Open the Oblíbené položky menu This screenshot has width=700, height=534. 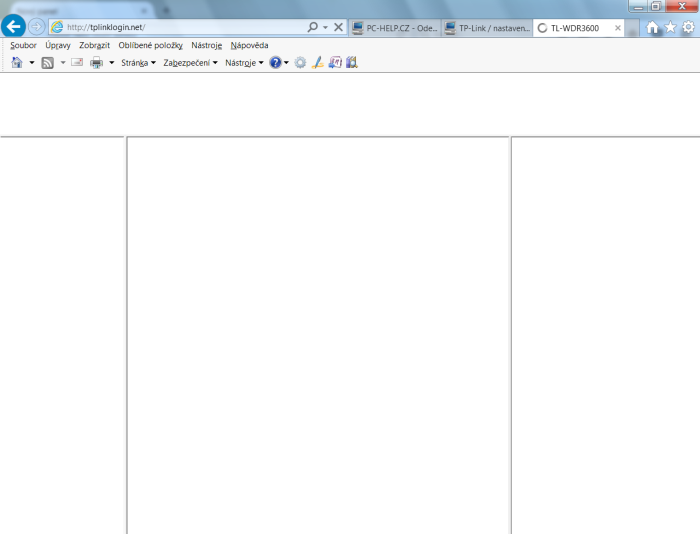(x=150, y=45)
